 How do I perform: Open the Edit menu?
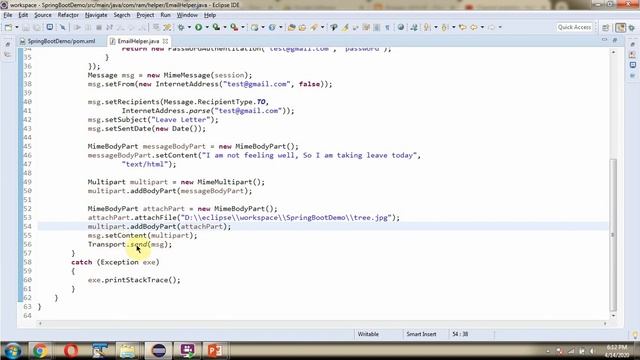(x=23, y=15)
